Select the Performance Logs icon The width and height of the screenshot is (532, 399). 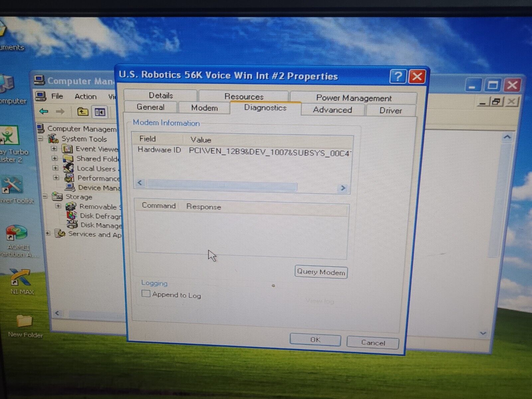(x=69, y=178)
